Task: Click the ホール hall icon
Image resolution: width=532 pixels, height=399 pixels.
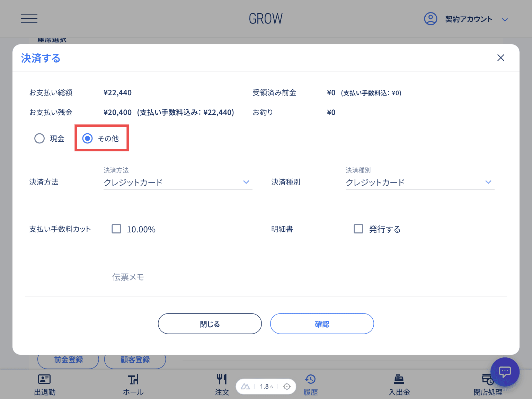Action: point(133,380)
